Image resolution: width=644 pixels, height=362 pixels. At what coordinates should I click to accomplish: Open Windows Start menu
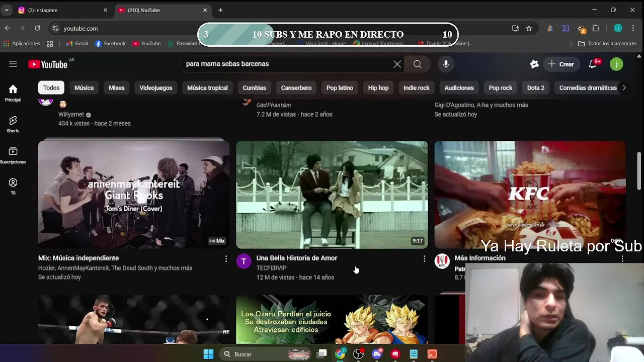tap(208, 354)
